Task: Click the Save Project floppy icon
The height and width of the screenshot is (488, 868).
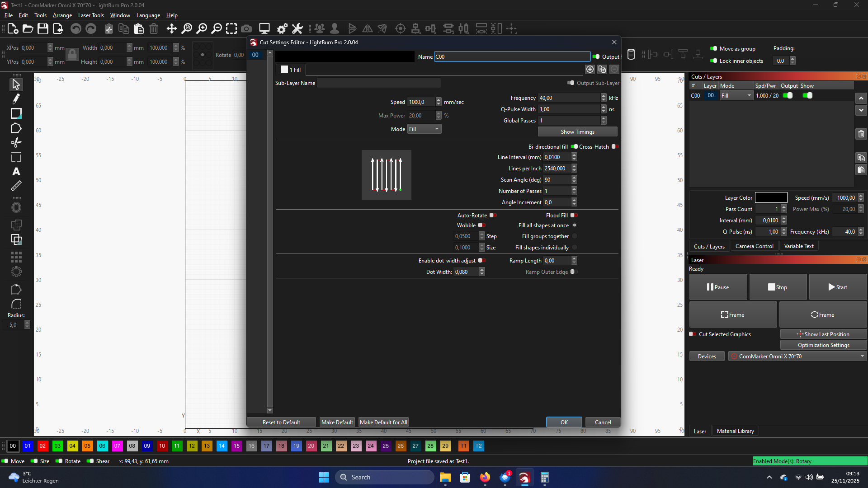Action: click(43, 29)
